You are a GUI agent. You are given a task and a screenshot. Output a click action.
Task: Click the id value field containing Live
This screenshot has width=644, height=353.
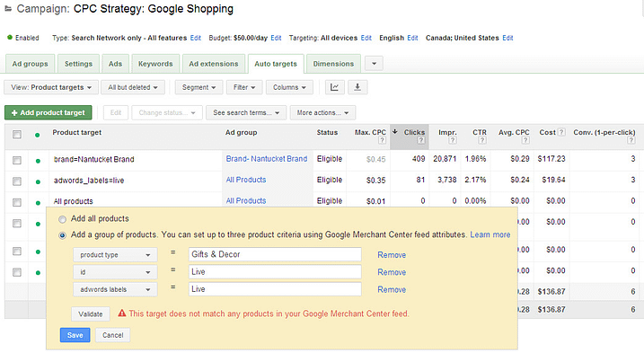(x=275, y=271)
